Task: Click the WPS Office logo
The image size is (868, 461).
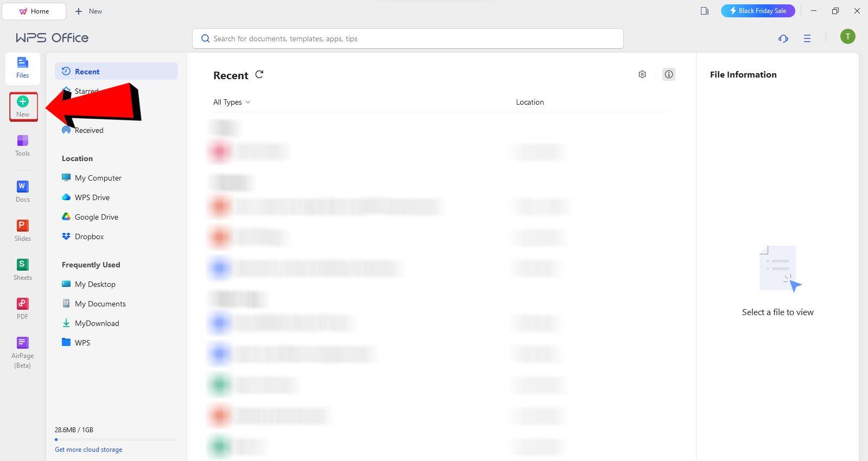Action: (52, 37)
